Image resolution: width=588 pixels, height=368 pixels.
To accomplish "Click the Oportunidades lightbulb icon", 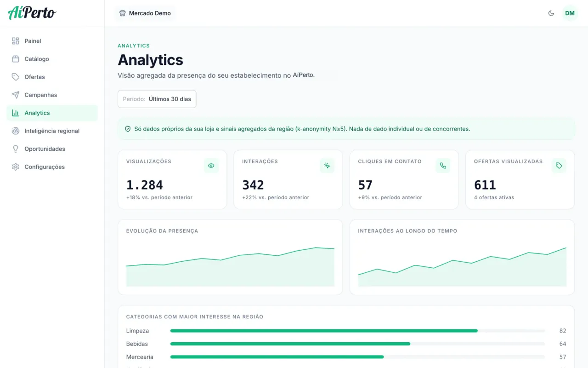I will (x=16, y=149).
